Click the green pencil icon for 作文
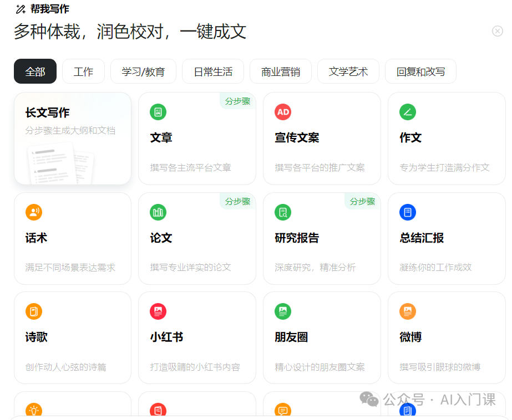The image size is (512, 420). click(408, 112)
